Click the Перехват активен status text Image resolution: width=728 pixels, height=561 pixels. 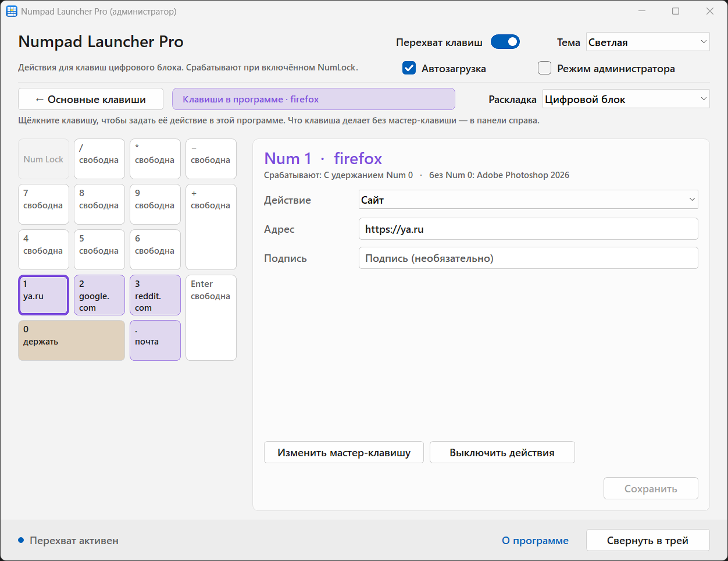(x=74, y=540)
